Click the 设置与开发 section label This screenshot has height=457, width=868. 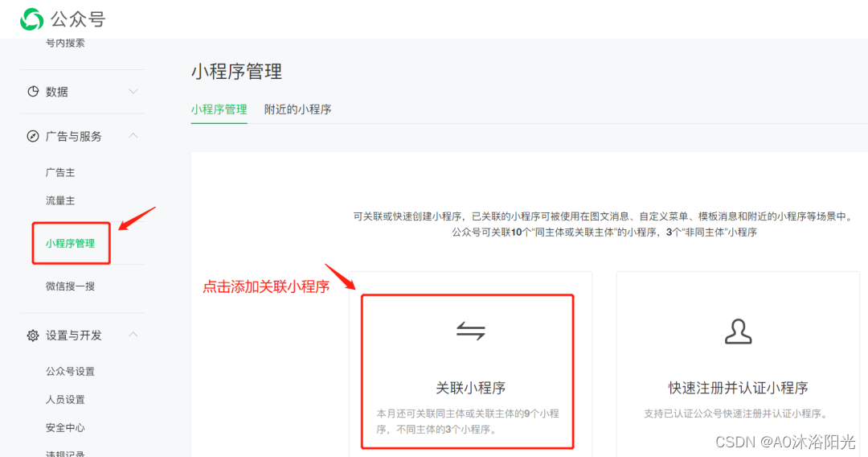74,336
